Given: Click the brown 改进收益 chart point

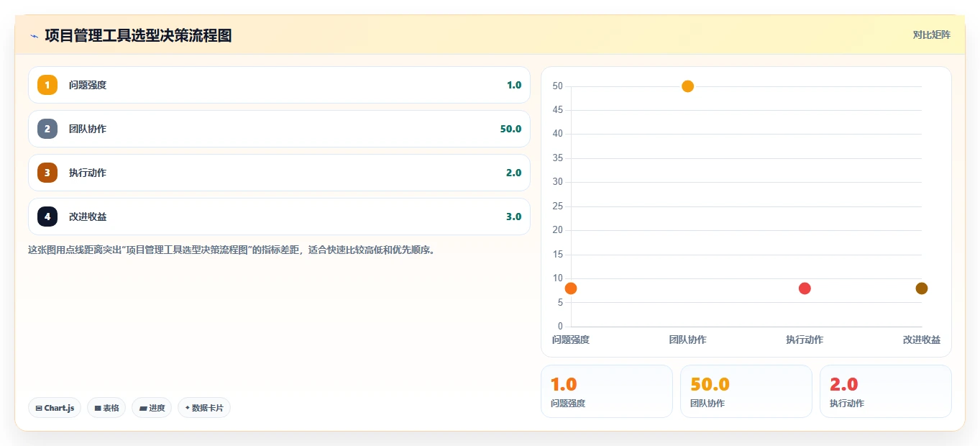Looking at the screenshot, I should pos(922,288).
